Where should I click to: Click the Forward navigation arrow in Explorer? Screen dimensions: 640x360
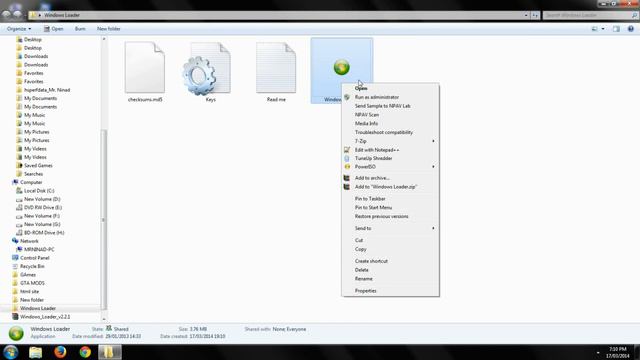coord(18,15)
